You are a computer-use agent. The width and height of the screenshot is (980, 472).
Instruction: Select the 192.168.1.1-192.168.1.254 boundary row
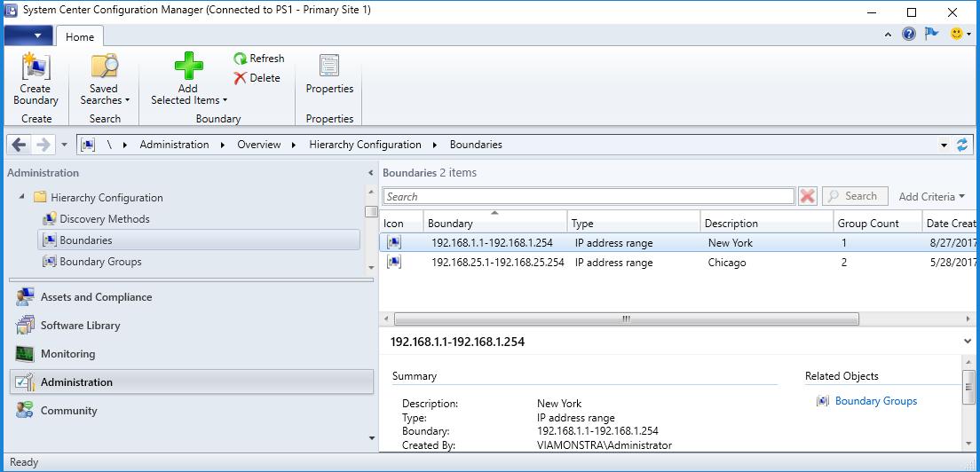coord(678,243)
